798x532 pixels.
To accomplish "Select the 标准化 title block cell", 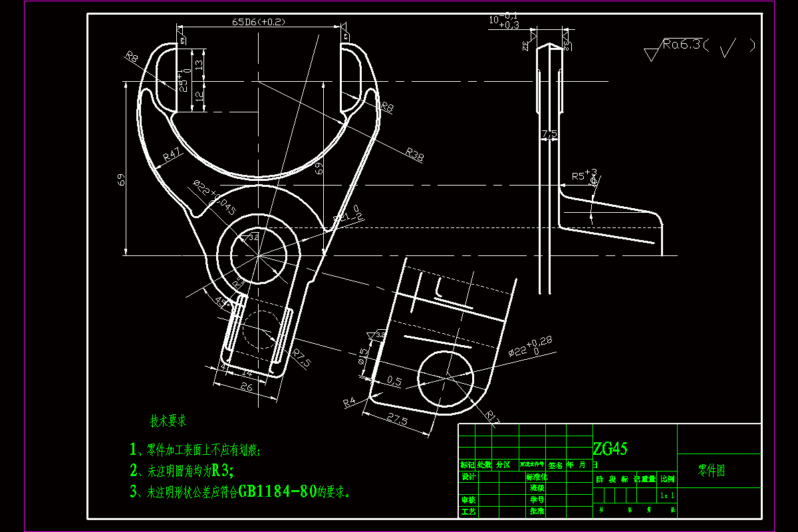I will 537,477.
